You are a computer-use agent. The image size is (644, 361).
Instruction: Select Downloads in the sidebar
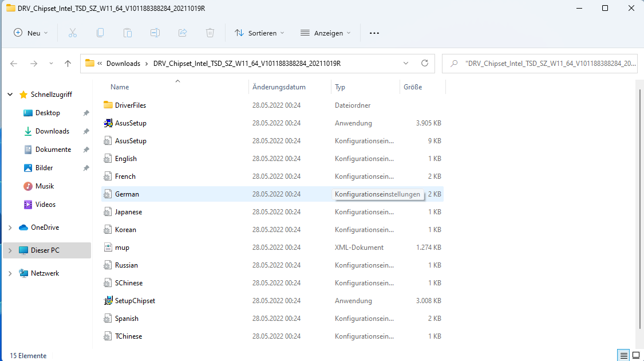(x=52, y=131)
